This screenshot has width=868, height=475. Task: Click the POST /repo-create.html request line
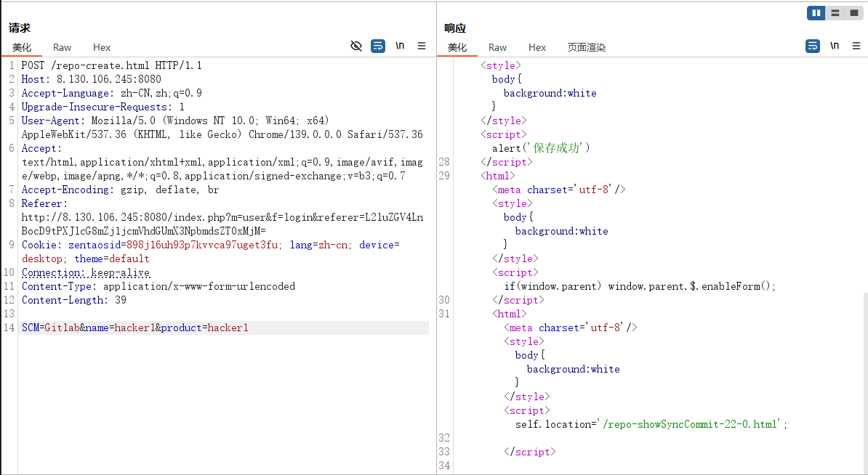pyautogui.click(x=111, y=65)
